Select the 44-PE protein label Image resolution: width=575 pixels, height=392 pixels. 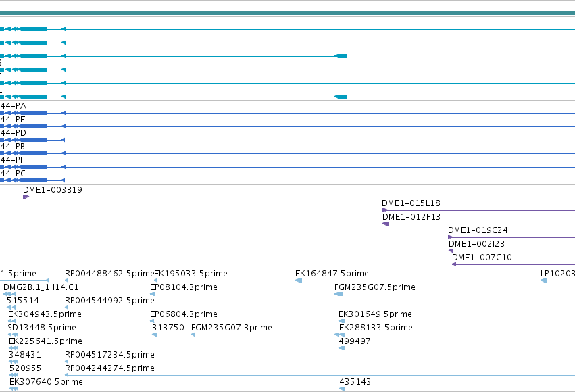pyautogui.click(x=13, y=120)
